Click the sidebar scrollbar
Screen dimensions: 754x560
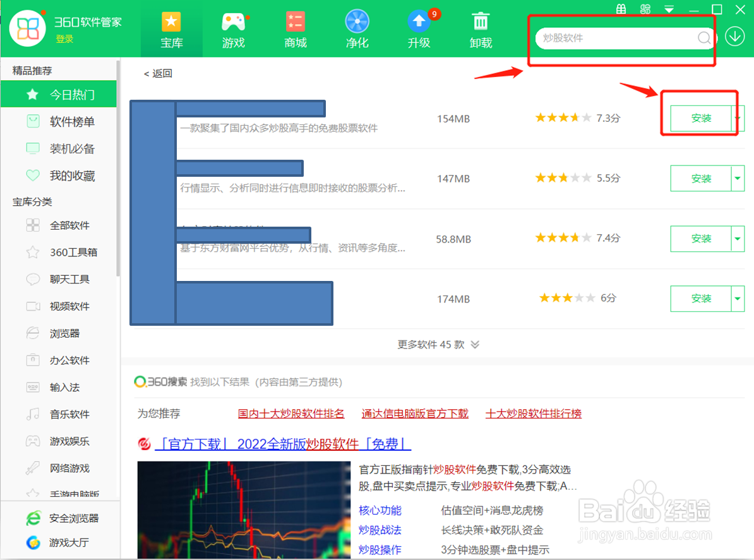[x=118, y=168]
